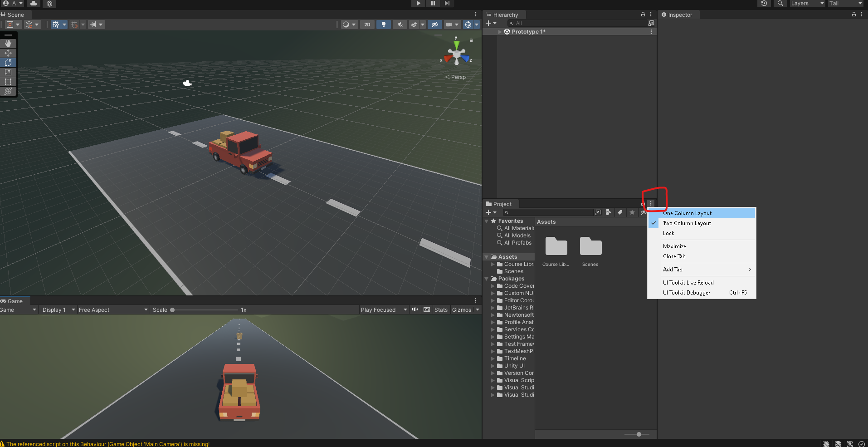This screenshot has height=447, width=868.
Task: Open UI Toolkit Debugger
Action: (702, 293)
